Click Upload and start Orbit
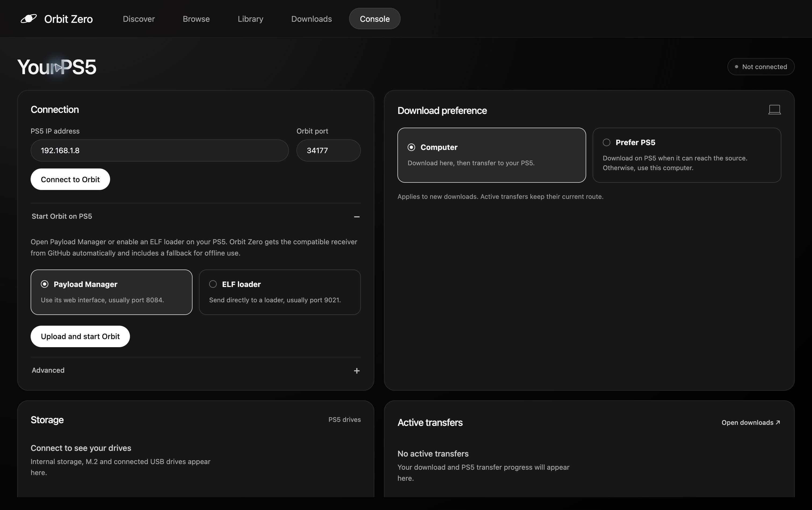 tap(80, 336)
